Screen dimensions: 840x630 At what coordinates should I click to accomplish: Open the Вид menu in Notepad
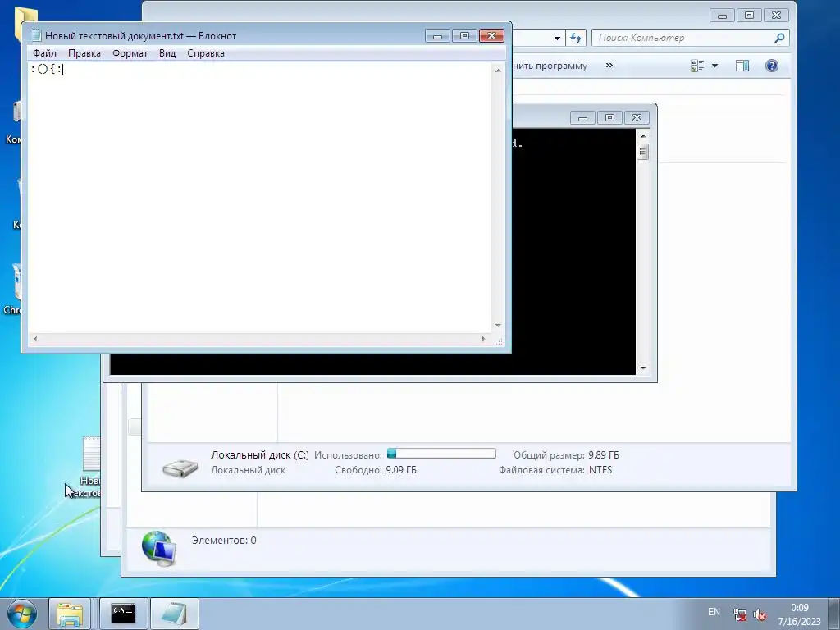tap(167, 53)
